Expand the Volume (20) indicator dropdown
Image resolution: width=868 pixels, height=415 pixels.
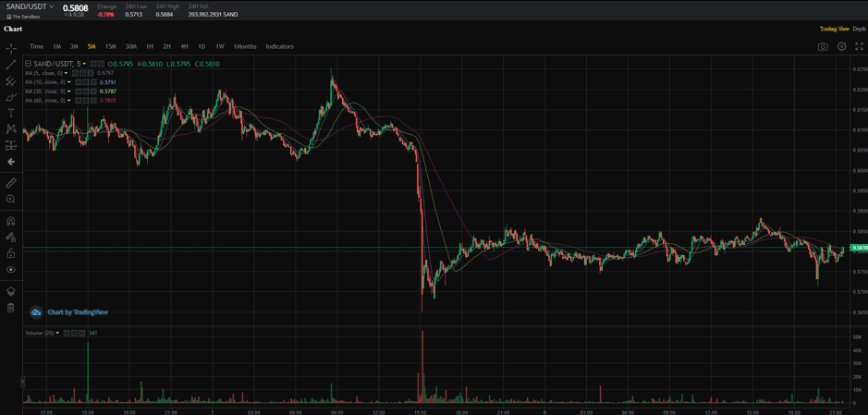tap(57, 333)
